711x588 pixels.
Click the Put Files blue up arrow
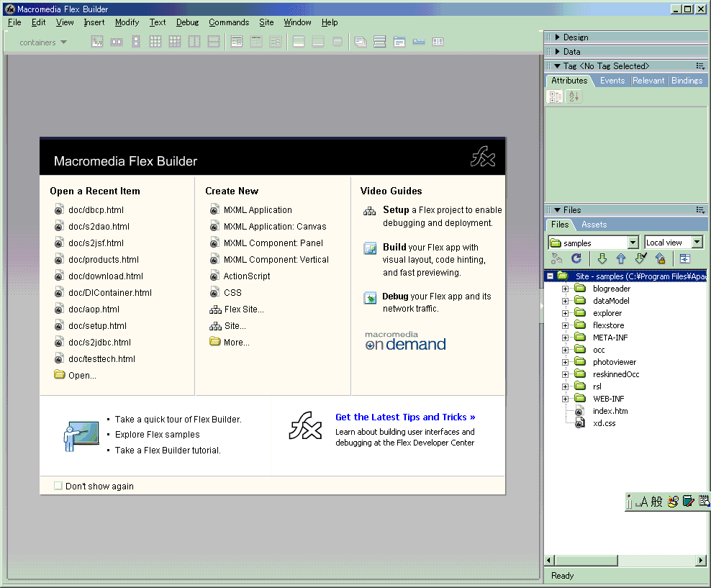tap(621, 258)
